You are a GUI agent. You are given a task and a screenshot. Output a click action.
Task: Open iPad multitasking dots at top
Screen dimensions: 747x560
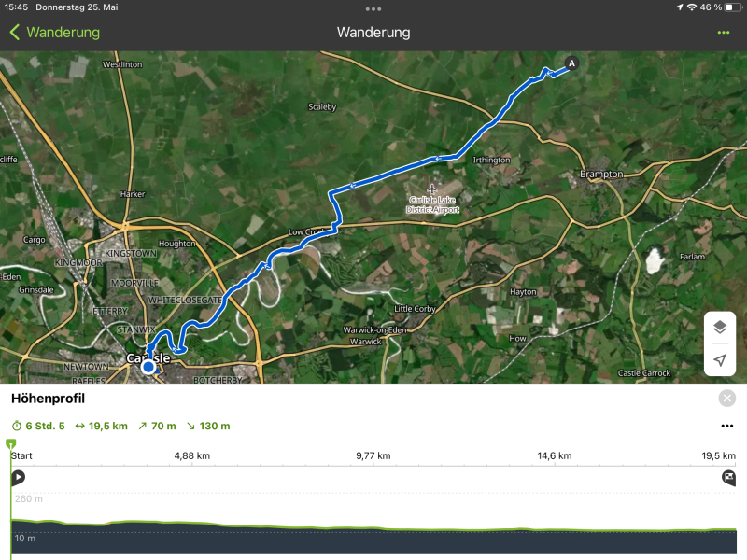click(373, 8)
